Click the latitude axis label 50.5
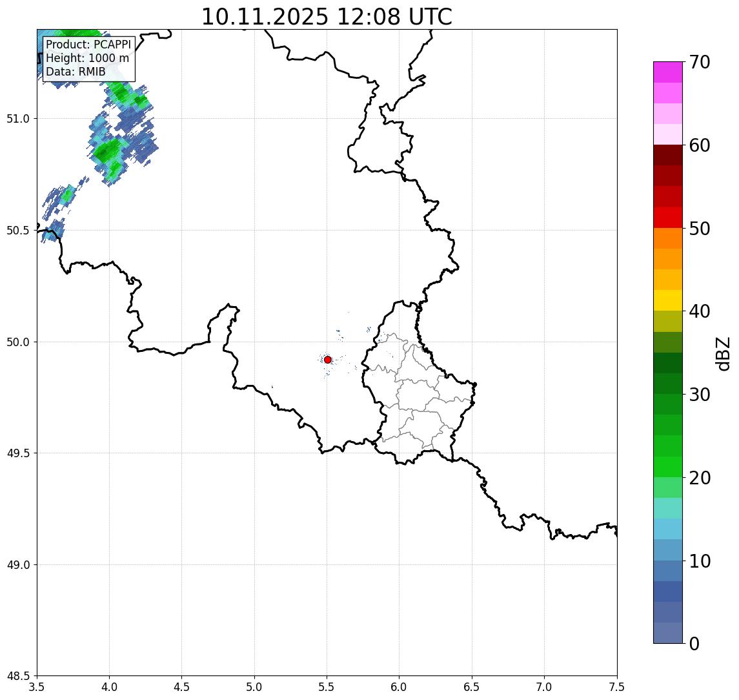 18,231
